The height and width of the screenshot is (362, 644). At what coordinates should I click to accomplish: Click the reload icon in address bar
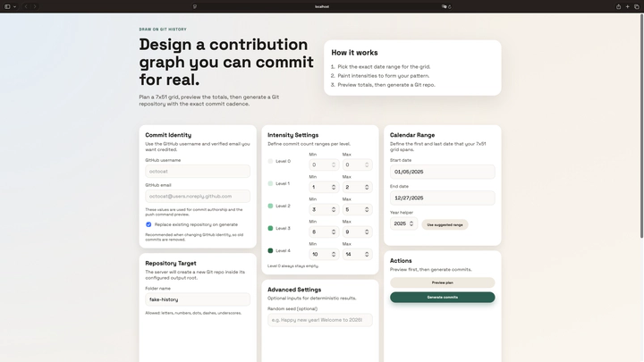click(x=449, y=6)
